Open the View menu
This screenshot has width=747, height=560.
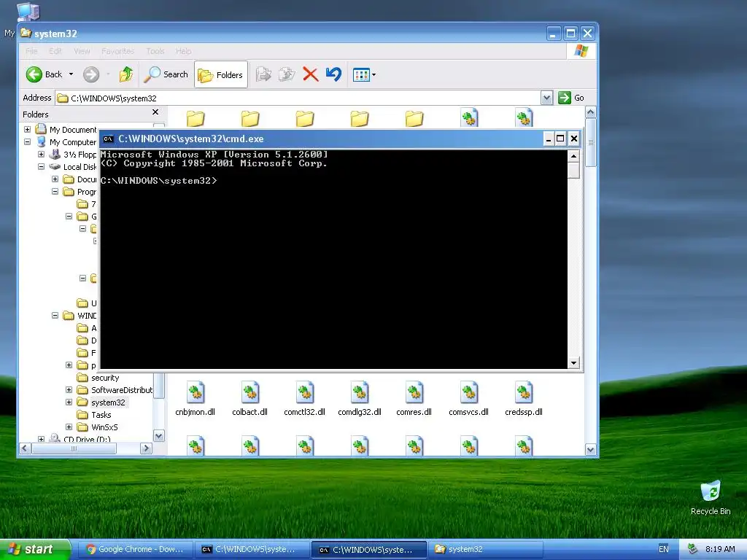(x=82, y=51)
